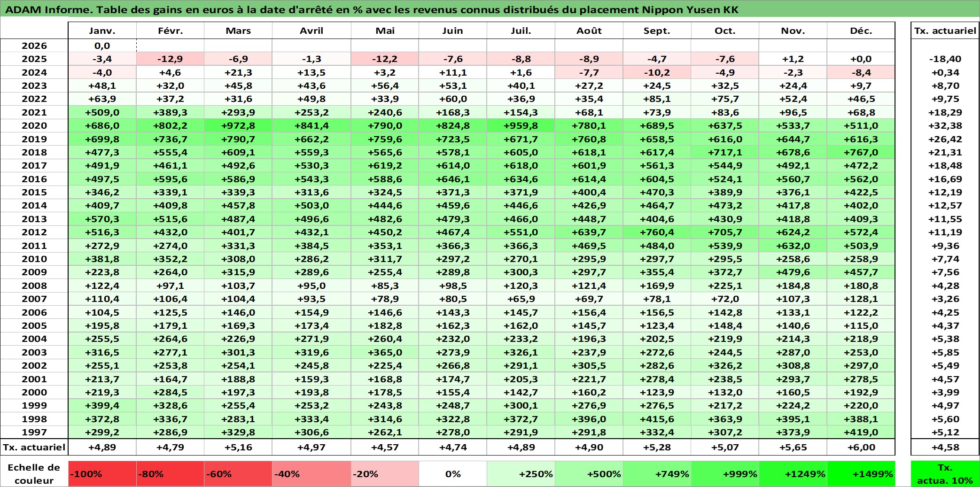Click the +419,0 cell for Déc. 1997
Image resolution: width=980 pixels, height=487 pixels.
tap(861, 432)
